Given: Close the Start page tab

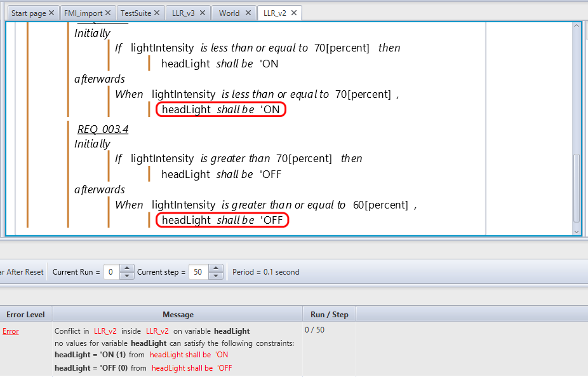Looking at the screenshot, I should pyautogui.click(x=51, y=13).
